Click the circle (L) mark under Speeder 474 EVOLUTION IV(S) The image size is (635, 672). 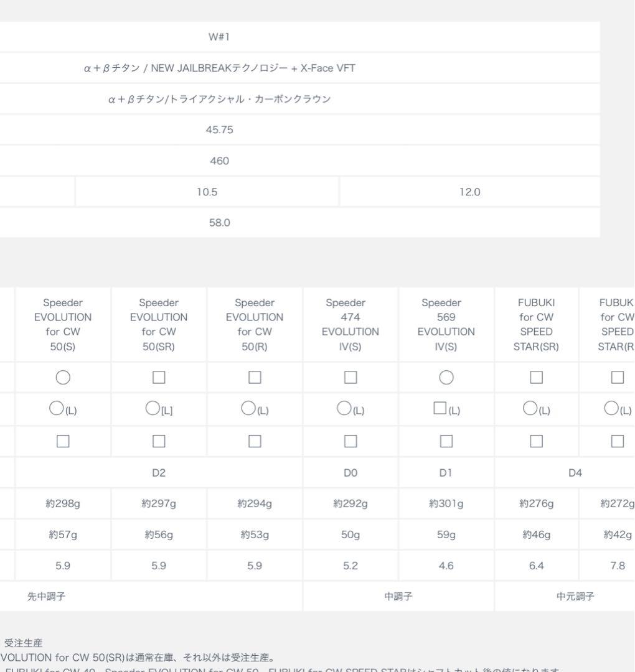click(x=350, y=409)
